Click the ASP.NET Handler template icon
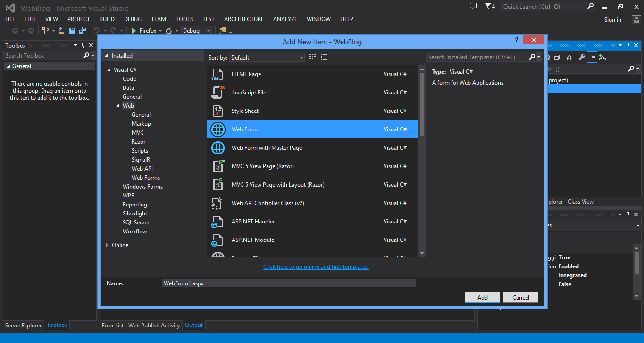Screen dimensions: 644x343 click(217, 222)
